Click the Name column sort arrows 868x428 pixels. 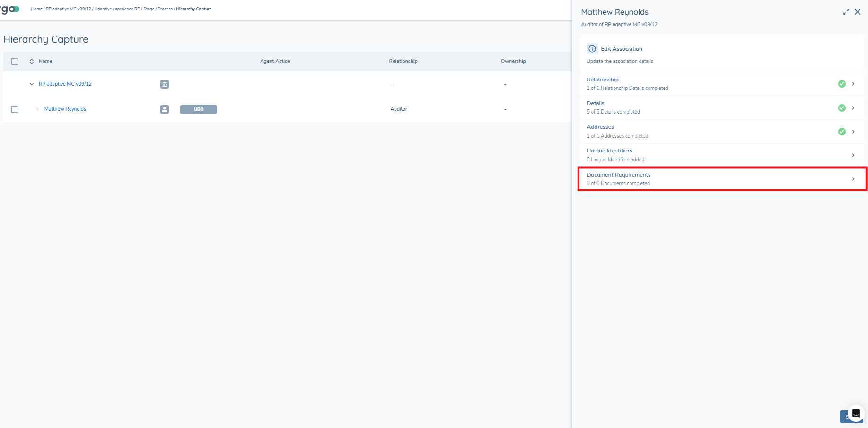(x=32, y=62)
